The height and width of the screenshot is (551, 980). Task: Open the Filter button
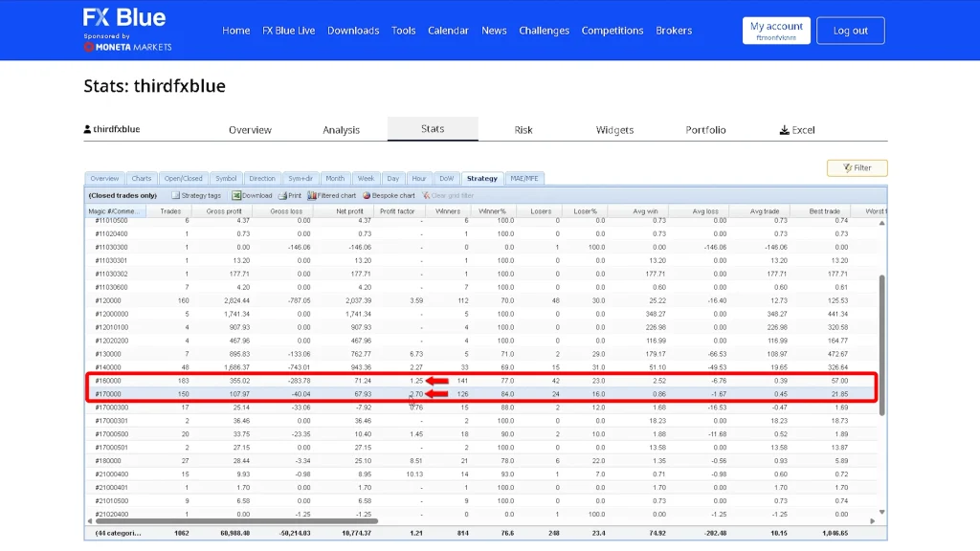click(857, 168)
